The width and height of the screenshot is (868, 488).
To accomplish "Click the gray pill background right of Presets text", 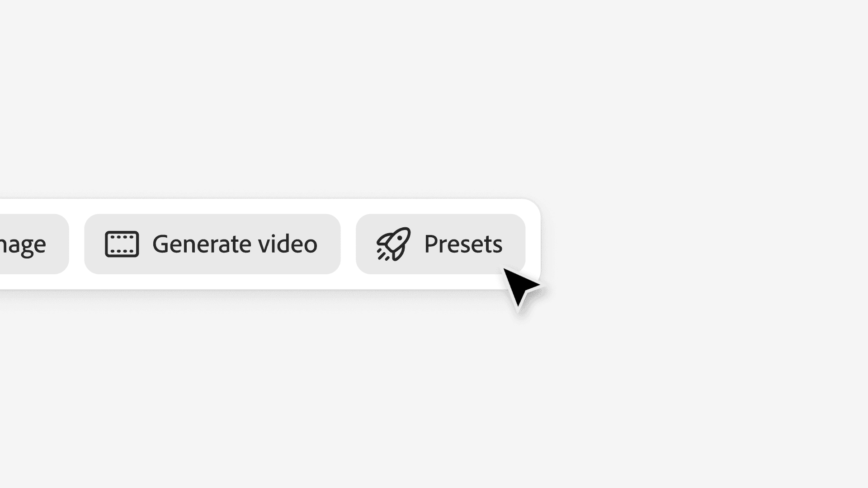I will tap(514, 244).
